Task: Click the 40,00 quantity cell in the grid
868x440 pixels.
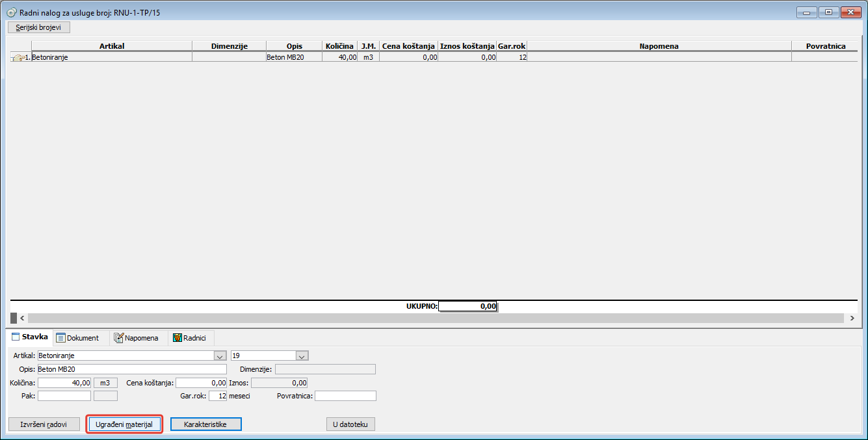Action: click(339, 57)
